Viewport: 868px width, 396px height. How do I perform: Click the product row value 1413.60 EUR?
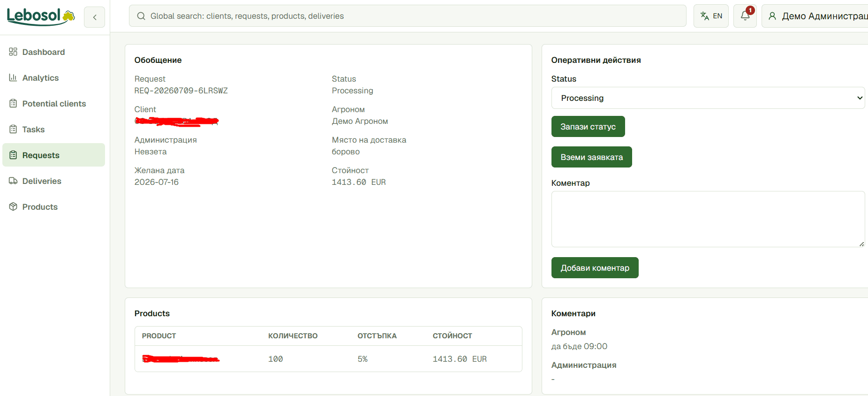[x=460, y=359]
